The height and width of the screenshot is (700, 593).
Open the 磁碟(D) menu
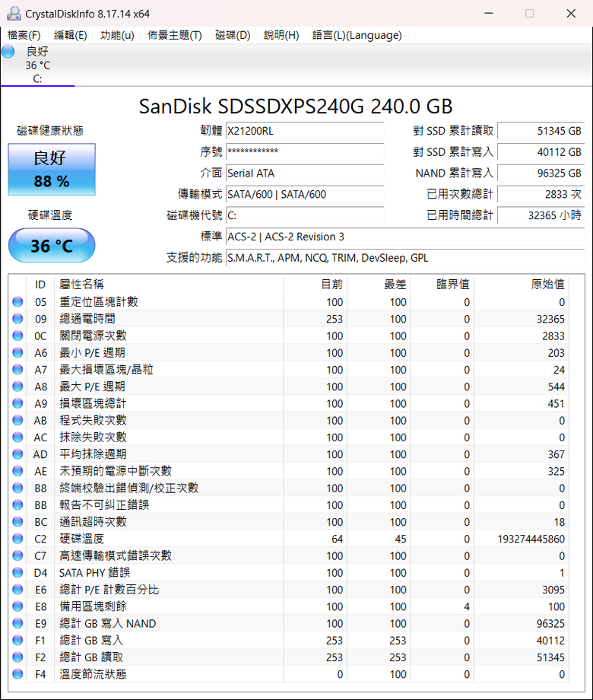pyautogui.click(x=233, y=35)
